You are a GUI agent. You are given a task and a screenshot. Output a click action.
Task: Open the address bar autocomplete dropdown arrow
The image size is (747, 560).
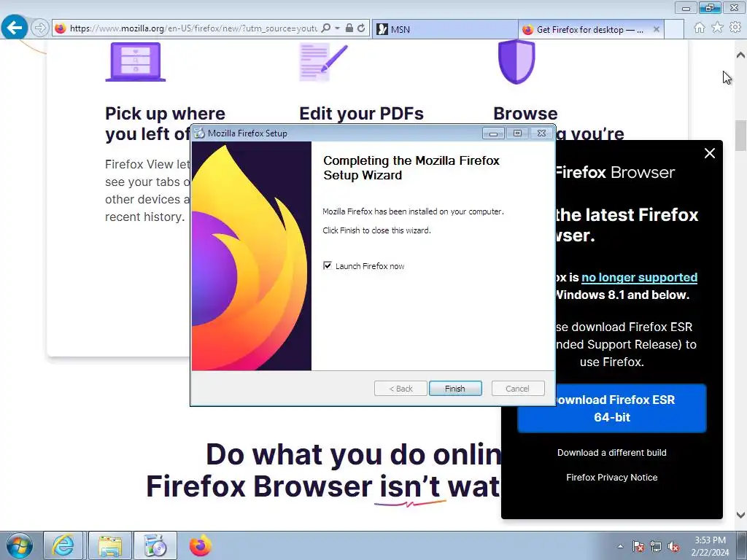coord(337,28)
